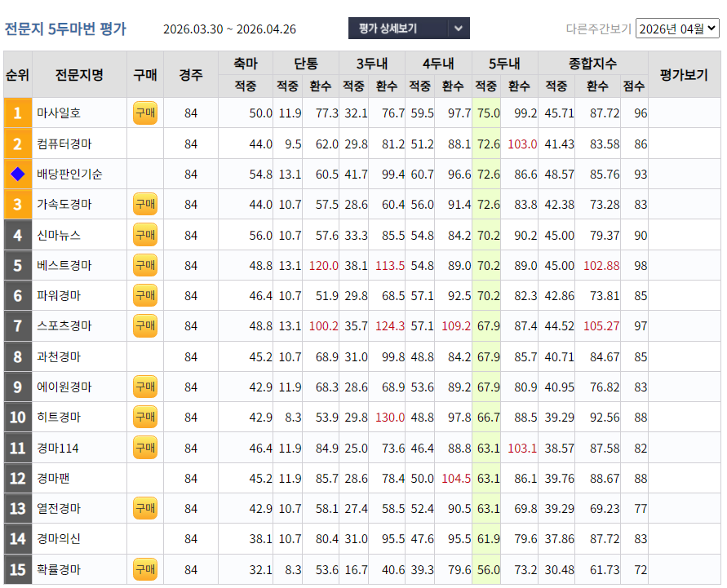Click the 구매 button beside 베스트경마
Image resolution: width=727 pixels, height=588 pixels.
pyautogui.click(x=144, y=265)
